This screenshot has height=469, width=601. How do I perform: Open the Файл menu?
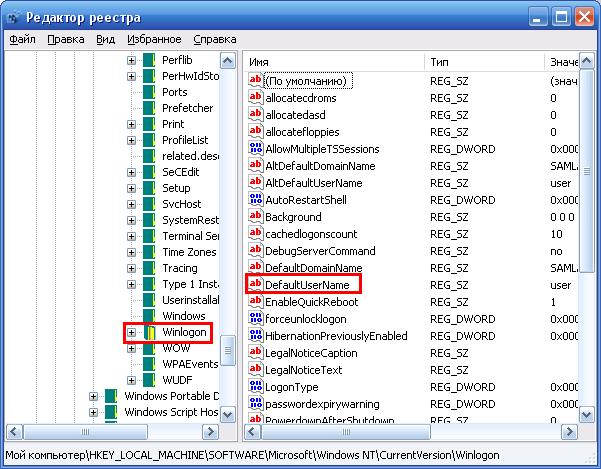(22, 39)
